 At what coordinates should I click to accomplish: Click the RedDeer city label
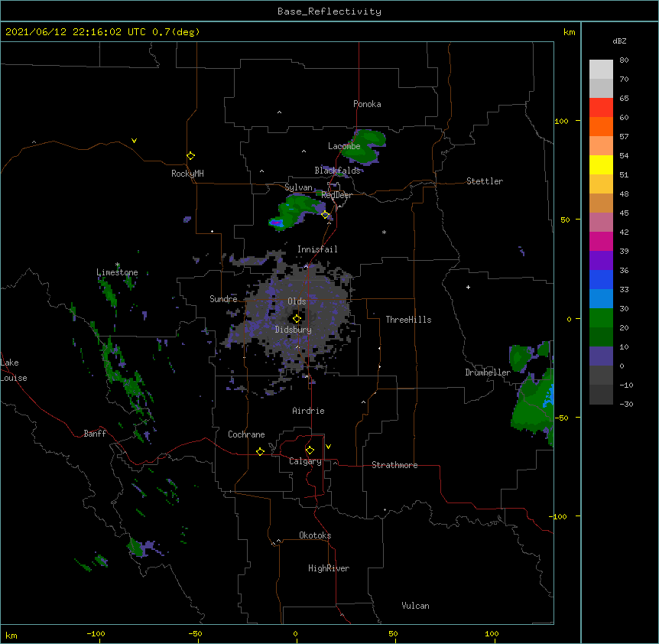[x=336, y=195]
